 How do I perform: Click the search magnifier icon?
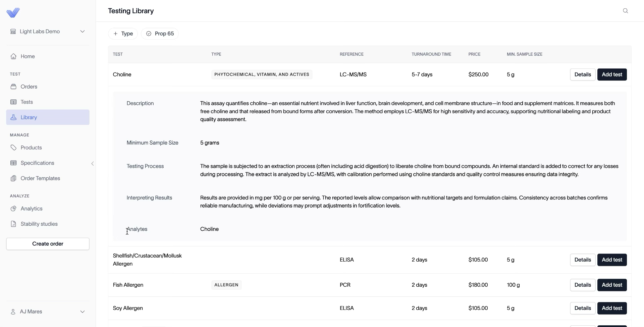click(x=625, y=11)
